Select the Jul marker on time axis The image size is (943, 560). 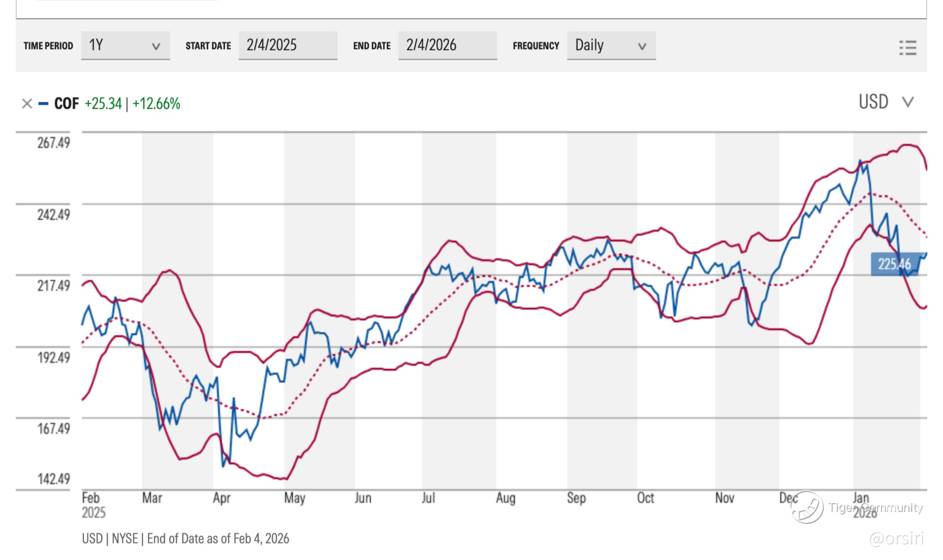point(428,498)
